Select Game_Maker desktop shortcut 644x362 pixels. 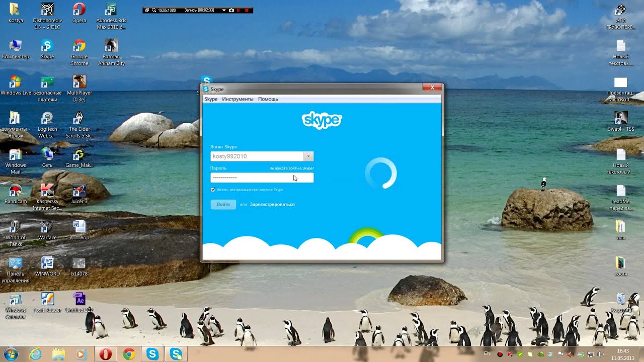click(79, 158)
